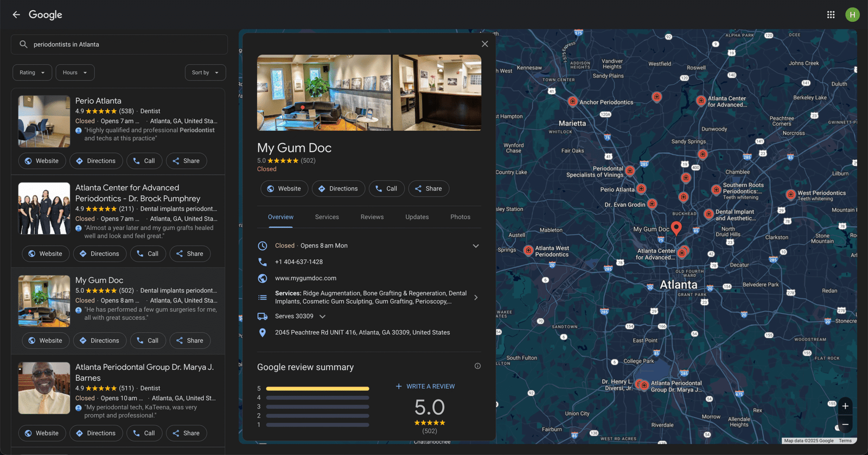This screenshot has width=868, height=455.
Task: Open the Rating filter dropdown
Action: pyautogui.click(x=33, y=73)
